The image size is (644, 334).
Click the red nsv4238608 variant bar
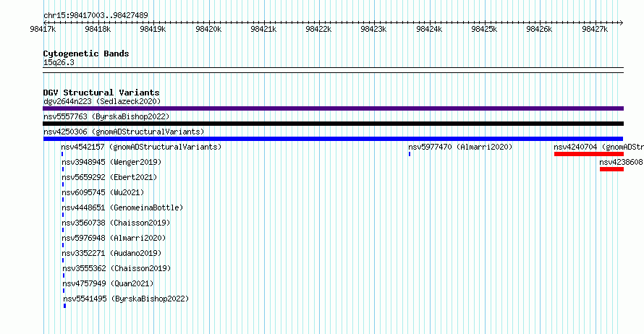coord(611,169)
